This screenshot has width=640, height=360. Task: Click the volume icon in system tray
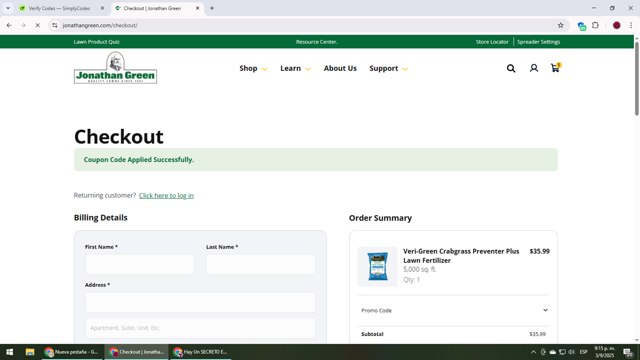[x=571, y=352]
